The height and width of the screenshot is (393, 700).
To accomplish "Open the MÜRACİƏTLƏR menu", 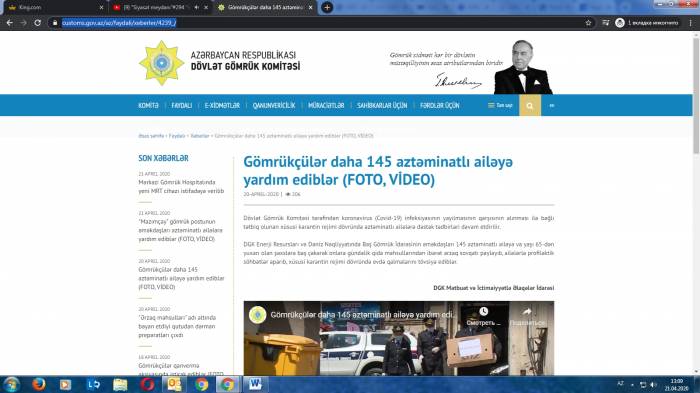I will pos(326,105).
